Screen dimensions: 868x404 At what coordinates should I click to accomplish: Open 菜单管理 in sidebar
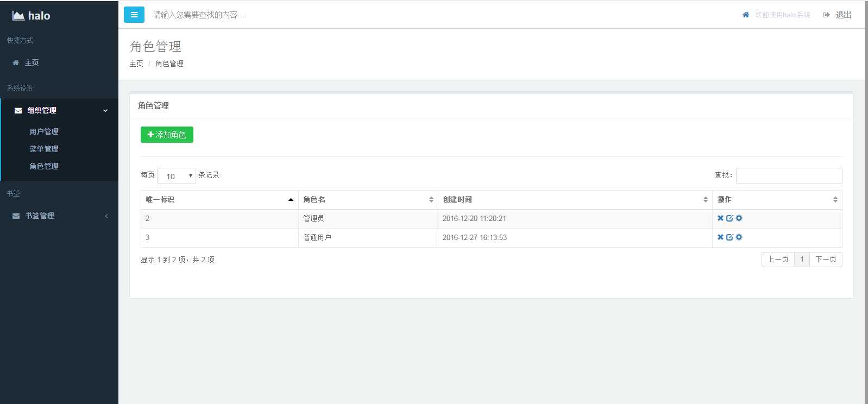(44, 149)
